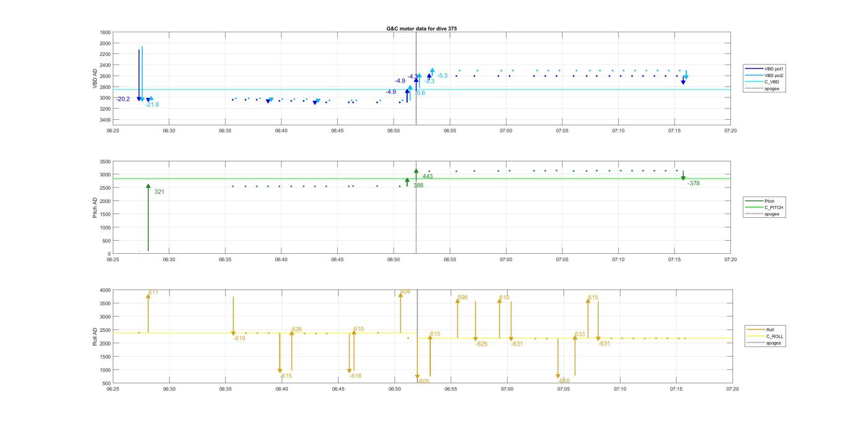Click the '-615' roll data label
This screenshot has height=430, width=868.
(285, 376)
